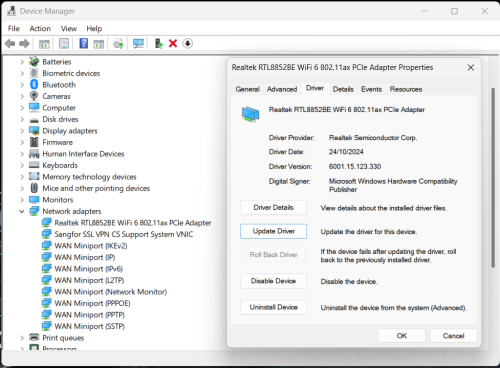
Task: Expand the Cameras node chevron
Action: coord(22,96)
